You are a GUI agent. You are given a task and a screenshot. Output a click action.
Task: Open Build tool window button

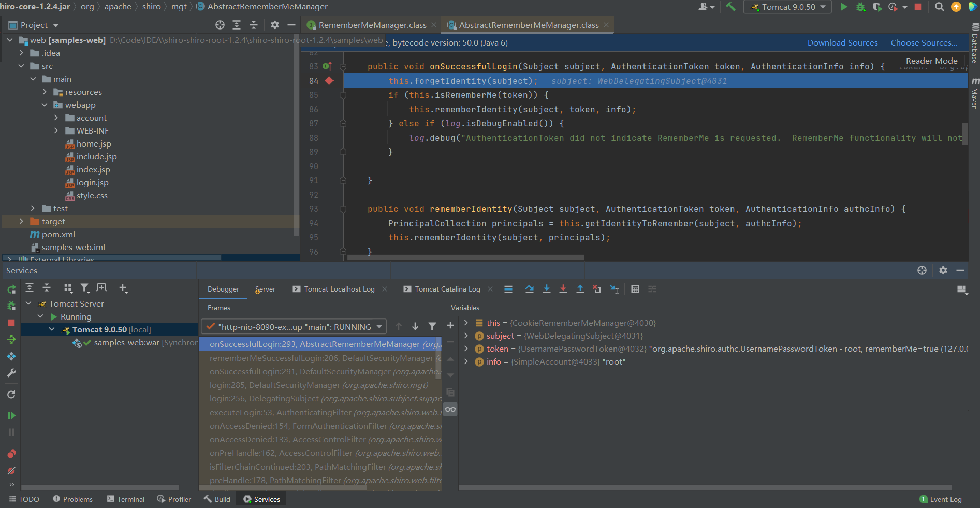pos(217,499)
